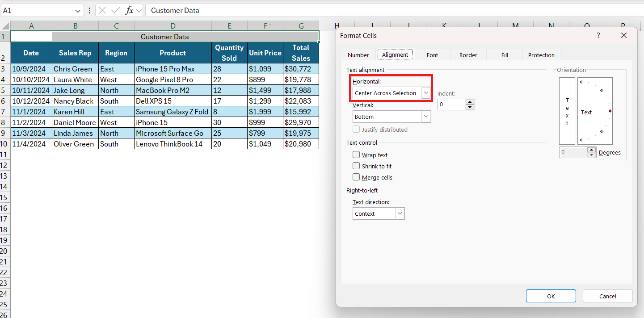
Task: Select the Alignment tab
Action: [x=395, y=54]
